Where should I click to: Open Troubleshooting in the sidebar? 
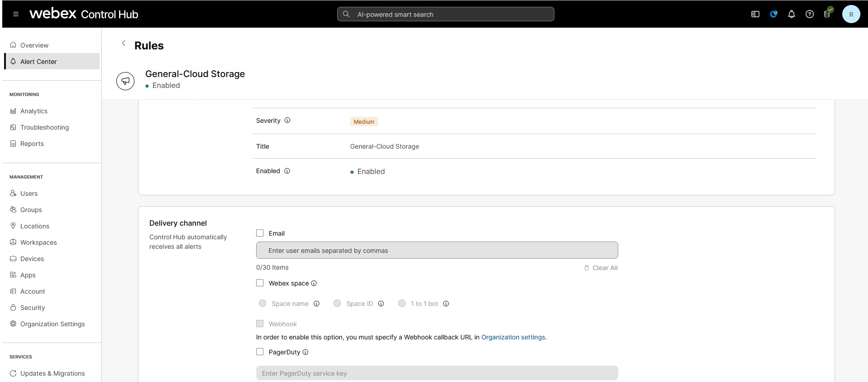click(x=52, y=127)
